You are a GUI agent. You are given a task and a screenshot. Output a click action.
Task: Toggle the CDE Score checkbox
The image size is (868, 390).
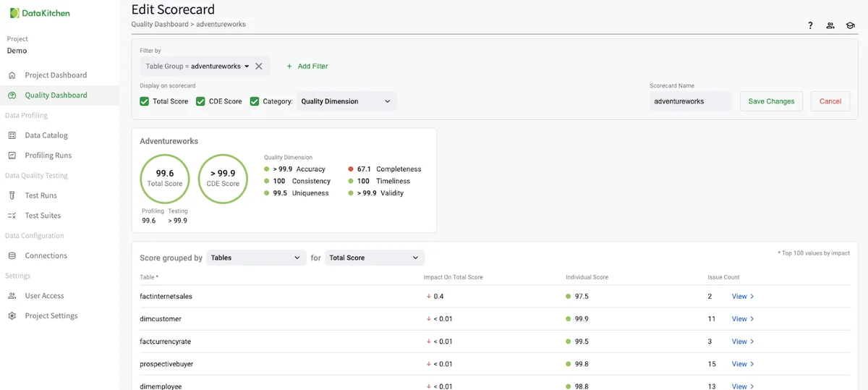tap(201, 101)
